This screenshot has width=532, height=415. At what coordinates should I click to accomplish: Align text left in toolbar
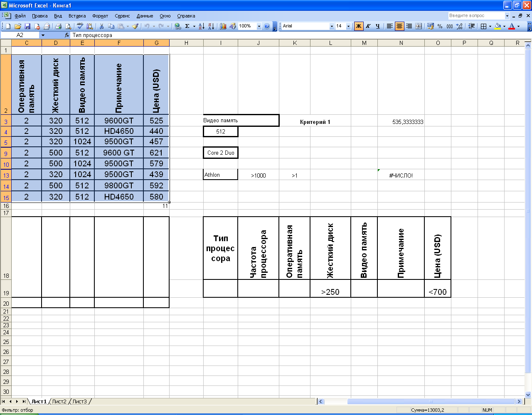pos(389,26)
